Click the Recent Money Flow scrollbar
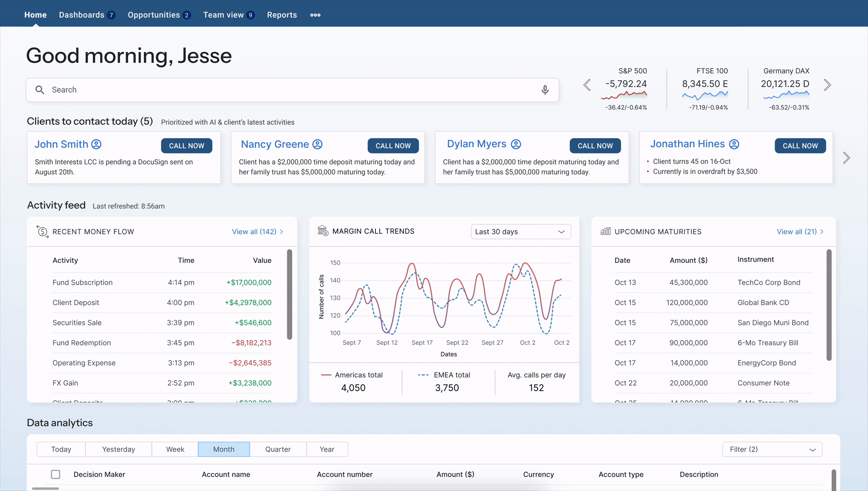This screenshot has height=491, width=868. tap(289, 295)
